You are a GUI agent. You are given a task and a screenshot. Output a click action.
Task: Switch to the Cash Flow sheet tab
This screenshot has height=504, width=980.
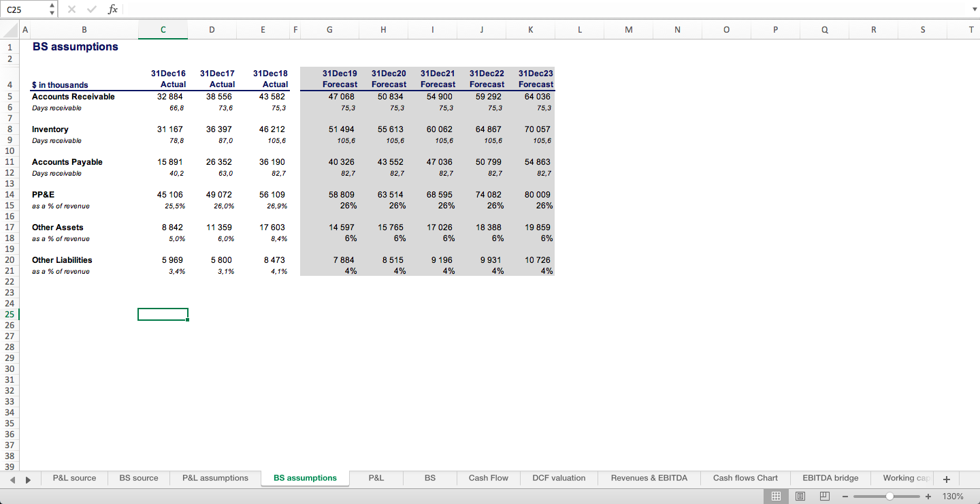point(488,478)
